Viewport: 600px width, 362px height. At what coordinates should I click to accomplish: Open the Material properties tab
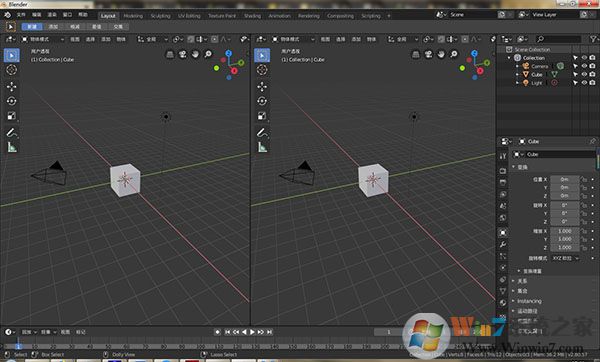503,302
